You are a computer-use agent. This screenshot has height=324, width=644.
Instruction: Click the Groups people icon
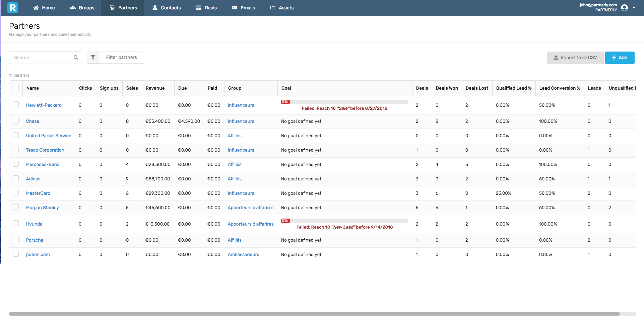click(x=73, y=8)
